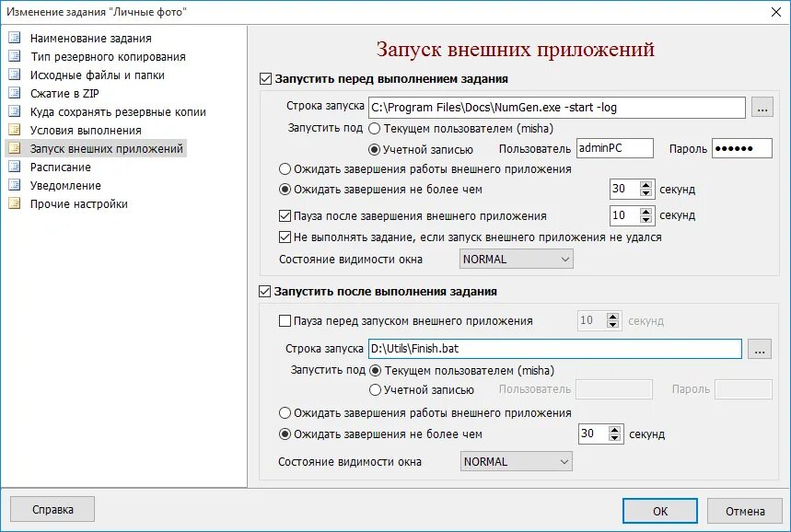Decrease the post-task 30 seconds wait value

pyautogui.click(x=614, y=438)
